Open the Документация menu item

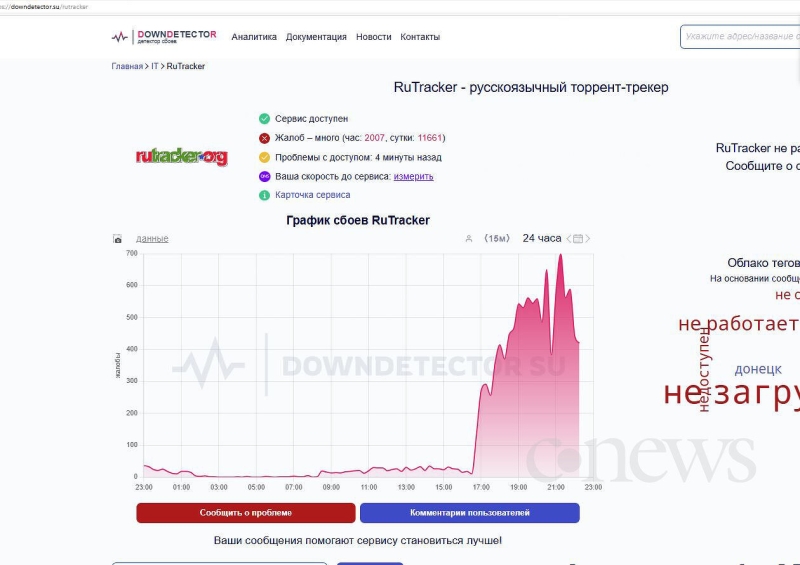click(316, 37)
